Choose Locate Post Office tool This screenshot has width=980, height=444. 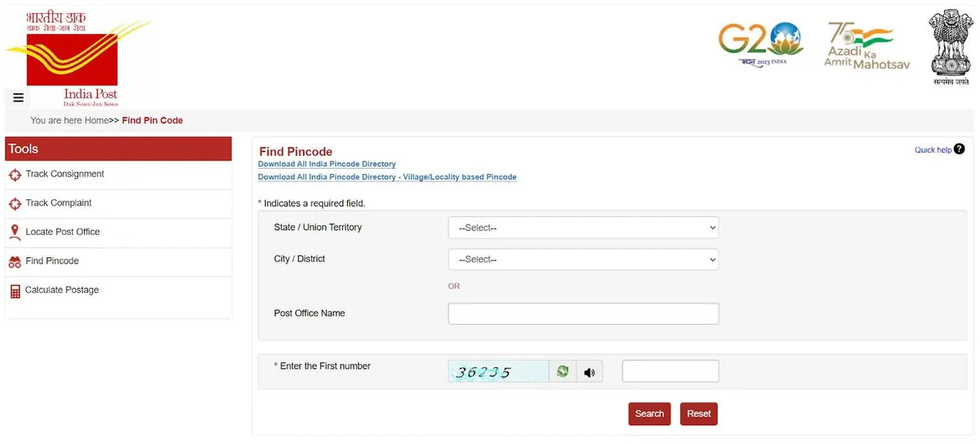[x=62, y=233]
